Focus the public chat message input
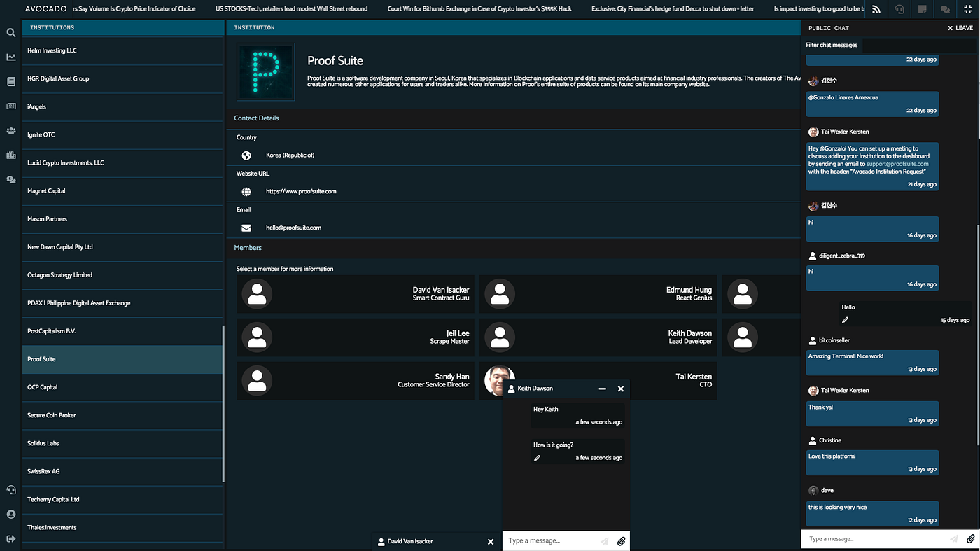The image size is (980, 551). coord(874,539)
